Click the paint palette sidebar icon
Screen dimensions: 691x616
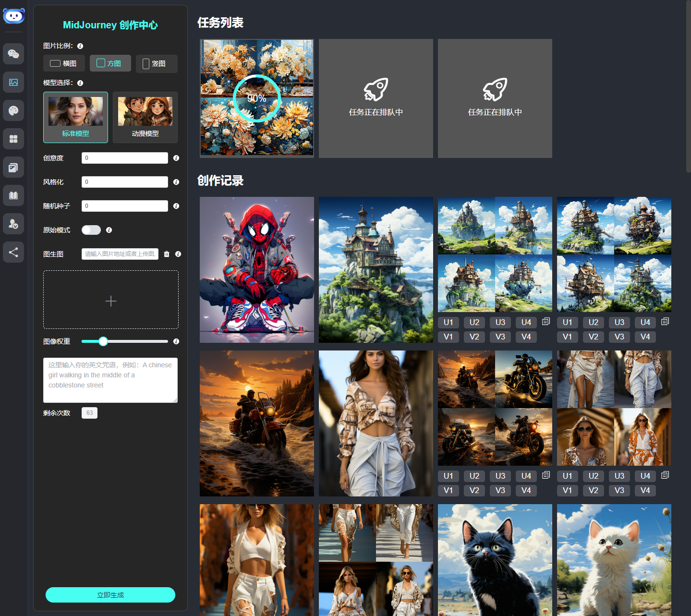(13, 110)
